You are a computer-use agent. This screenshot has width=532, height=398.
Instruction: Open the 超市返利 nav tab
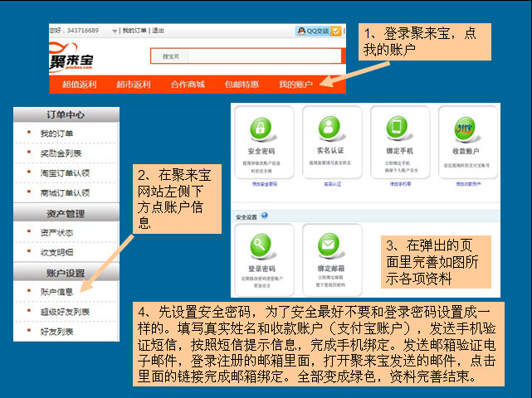pos(134,85)
